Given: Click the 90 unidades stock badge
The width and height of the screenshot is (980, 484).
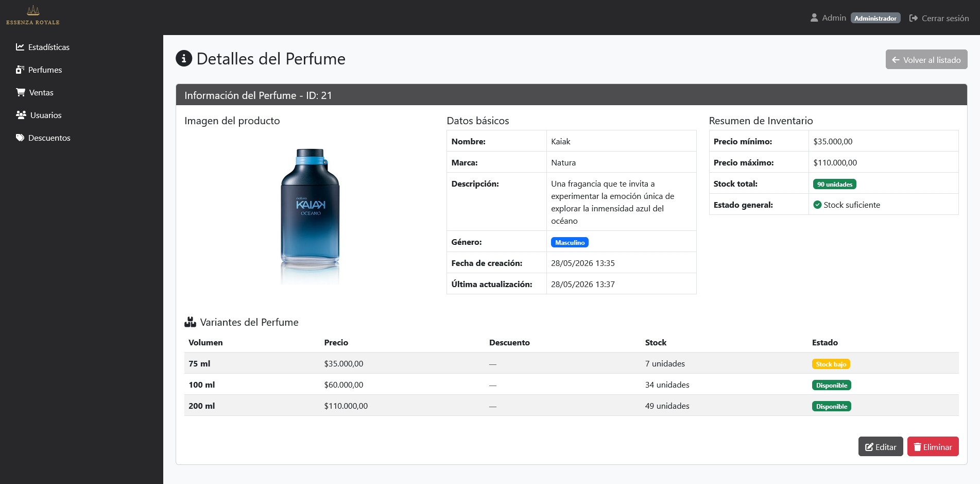Looking at the screenshot, I should [x=835, y=184].
